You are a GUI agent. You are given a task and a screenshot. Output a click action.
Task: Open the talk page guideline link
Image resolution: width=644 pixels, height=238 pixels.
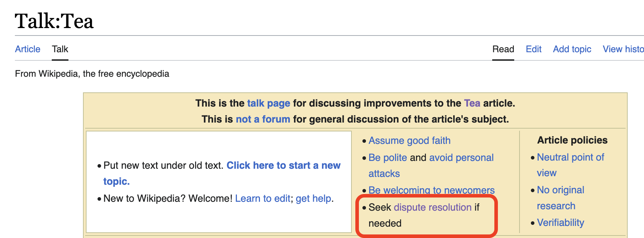[268, 103]
